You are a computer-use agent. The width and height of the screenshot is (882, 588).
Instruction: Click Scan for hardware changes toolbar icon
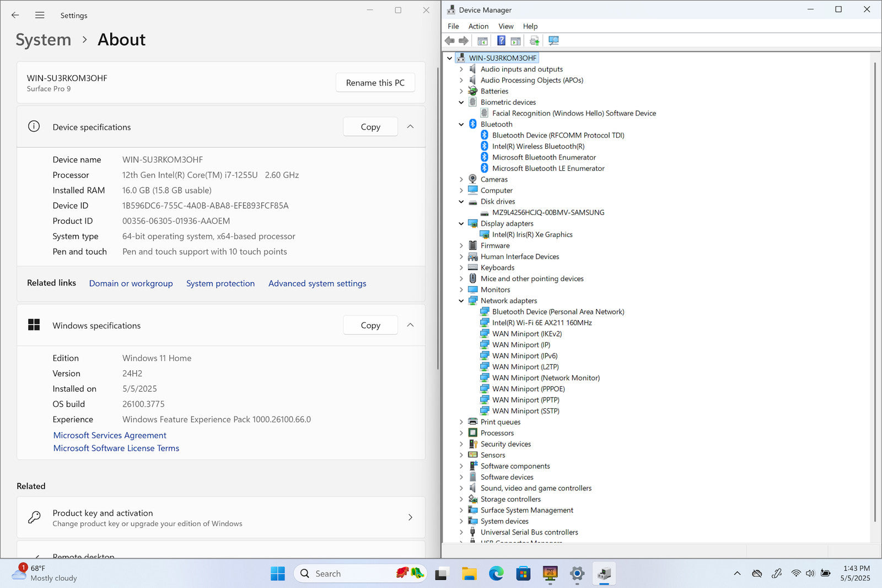click(x=553, y=41)
